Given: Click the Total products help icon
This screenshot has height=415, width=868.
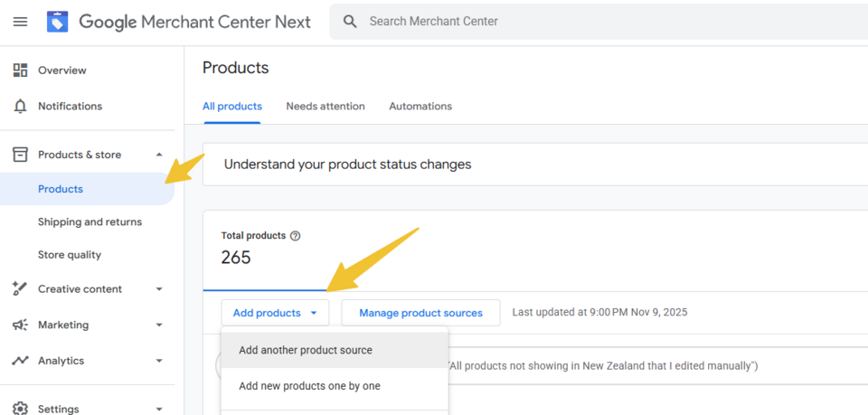Looking at the screenshot, I should [x=296, y=236].
